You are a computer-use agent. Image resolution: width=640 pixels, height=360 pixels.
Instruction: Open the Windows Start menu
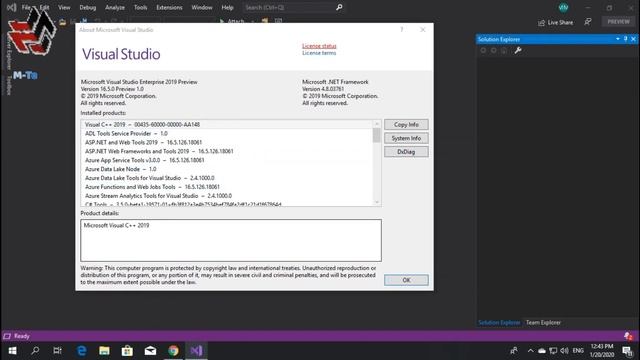pos(12,351)
